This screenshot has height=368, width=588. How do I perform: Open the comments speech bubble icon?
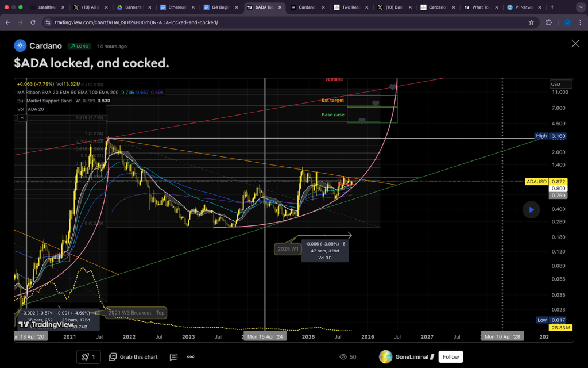pos(173,356)
